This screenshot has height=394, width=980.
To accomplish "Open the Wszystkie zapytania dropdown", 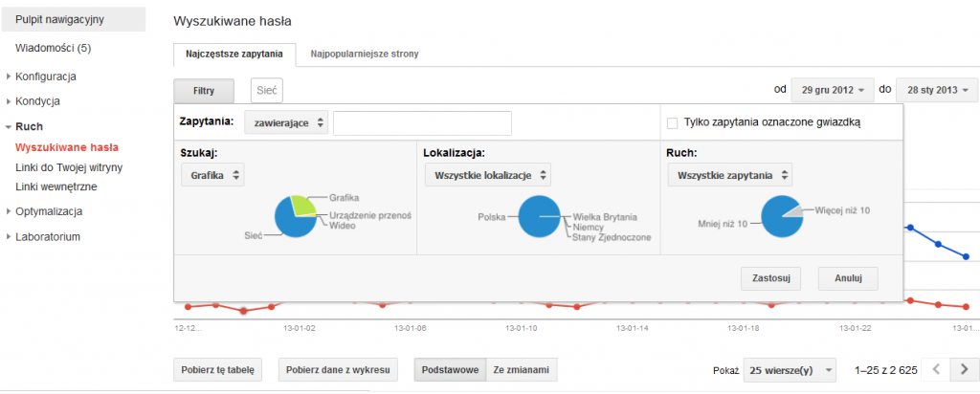I will [x=729, y=175].
